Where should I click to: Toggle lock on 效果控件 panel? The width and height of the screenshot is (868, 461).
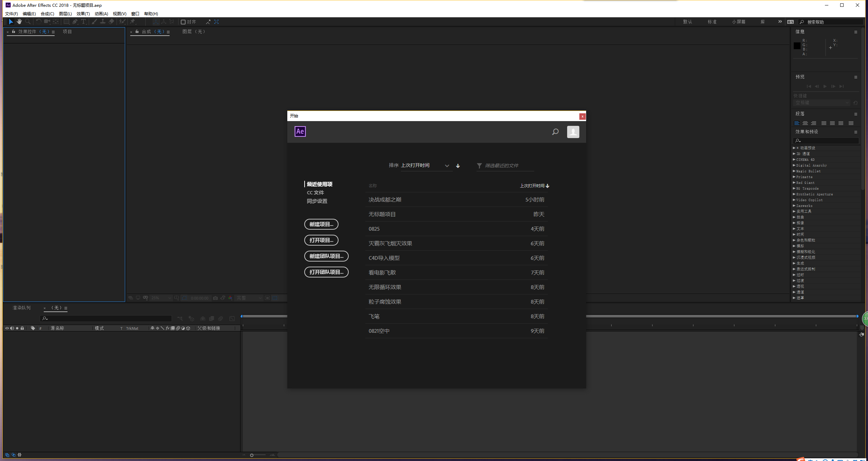click(x=14, y=32)
